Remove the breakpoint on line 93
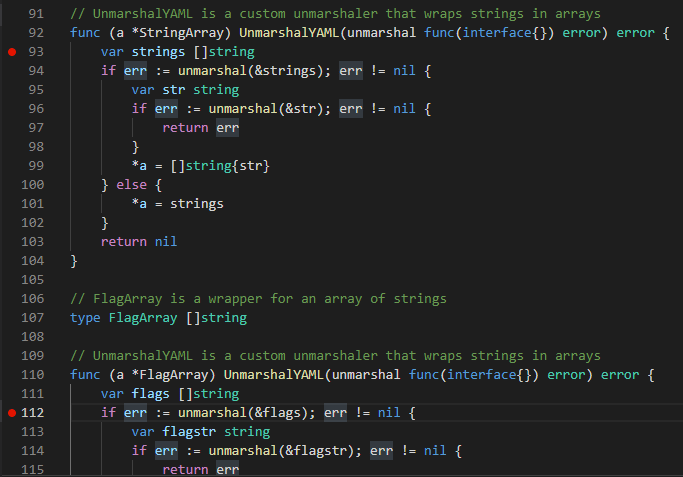Viewport: 683px width, 477px height. 12,52
